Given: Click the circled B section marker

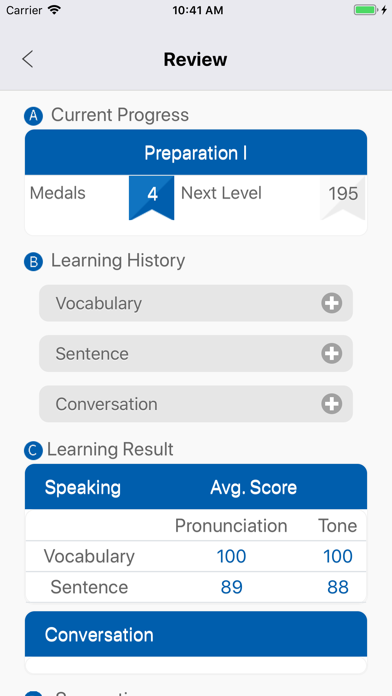Looking at the screenshot, I should 33,261.
